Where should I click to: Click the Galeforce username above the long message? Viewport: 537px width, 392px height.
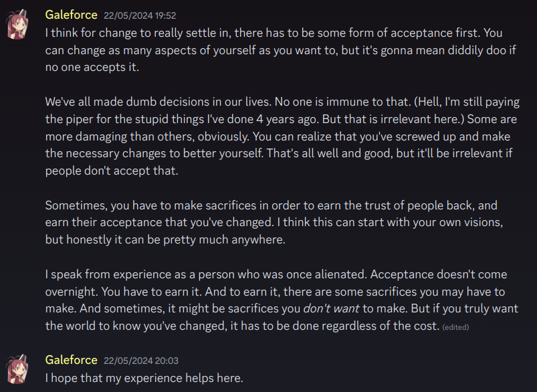(x=72, y=15)
